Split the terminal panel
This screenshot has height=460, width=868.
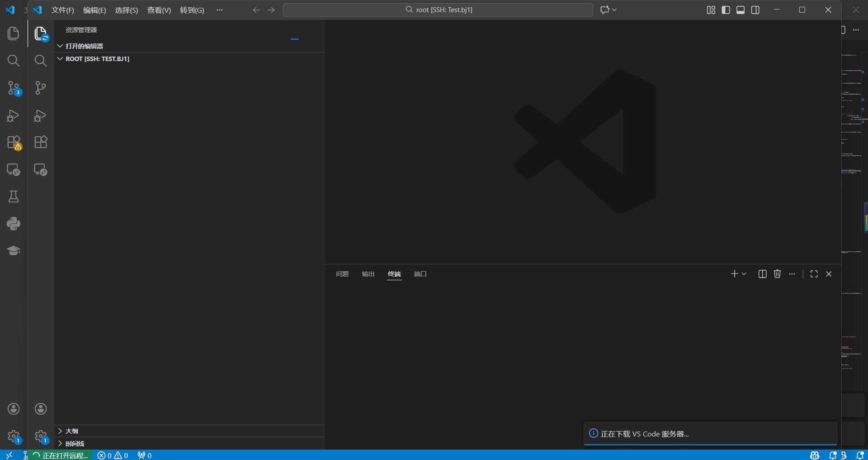click(x=762, y=274)
